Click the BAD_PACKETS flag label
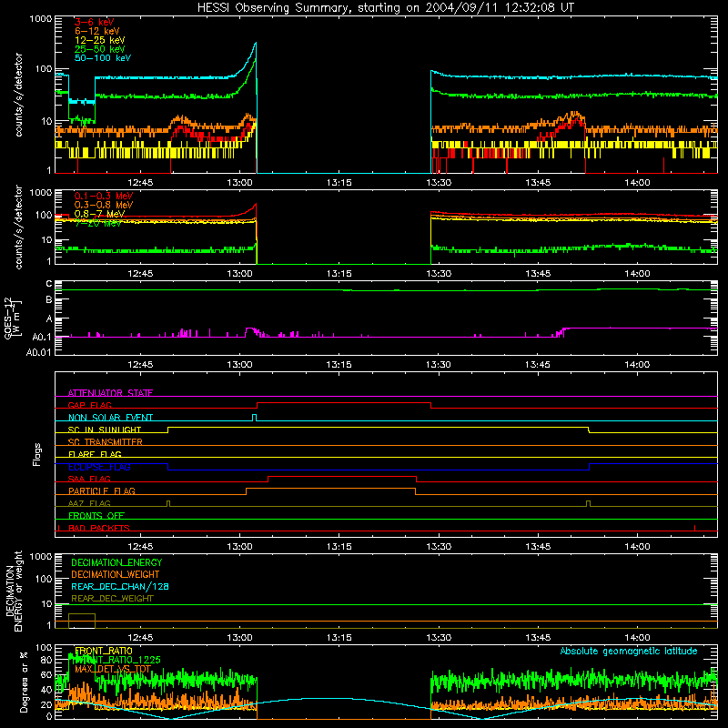The image size is (728, 728). (x=99, y=528)
